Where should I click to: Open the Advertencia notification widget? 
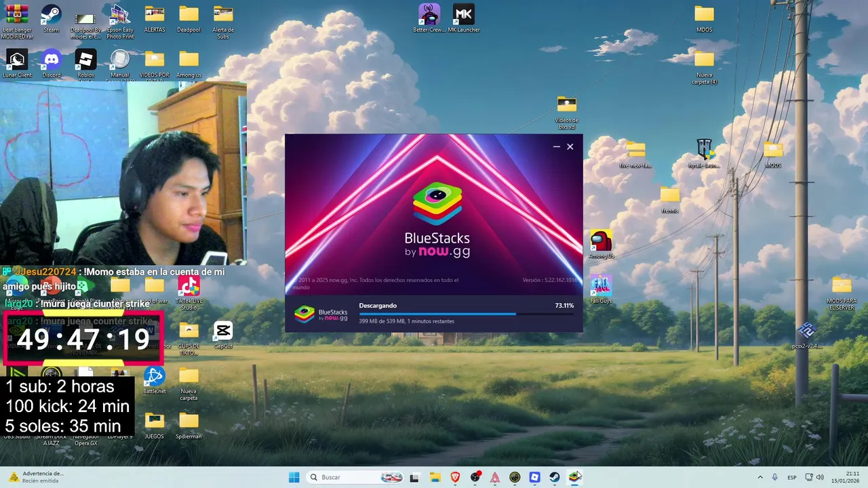tap(35, 477)
